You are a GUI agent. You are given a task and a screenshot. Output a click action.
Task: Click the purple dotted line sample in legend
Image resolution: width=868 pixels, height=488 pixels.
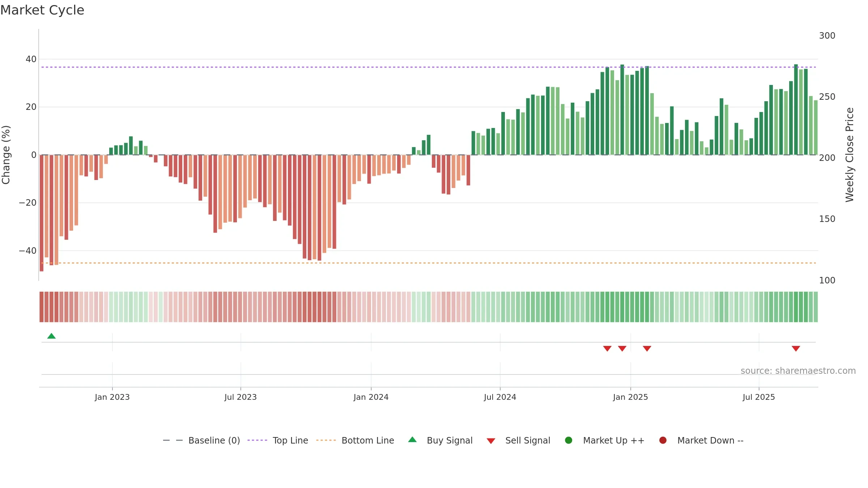(x=257, y=440)
